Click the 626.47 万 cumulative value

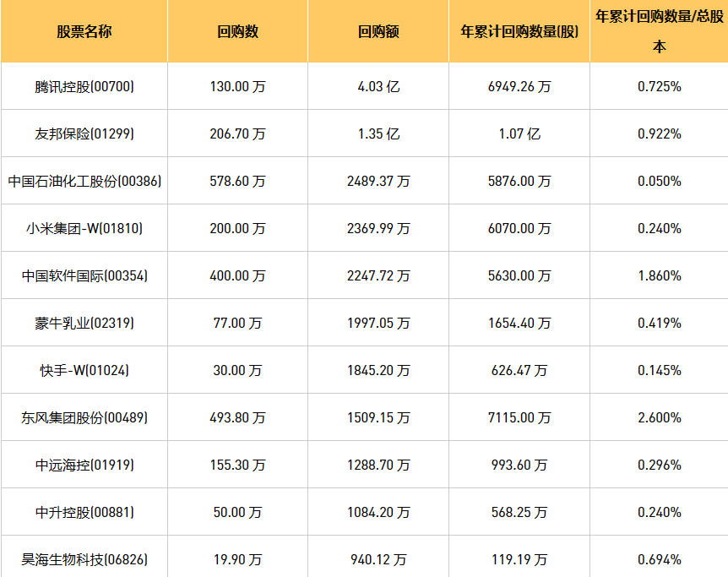pyautogui.click(x=519, y=371)
